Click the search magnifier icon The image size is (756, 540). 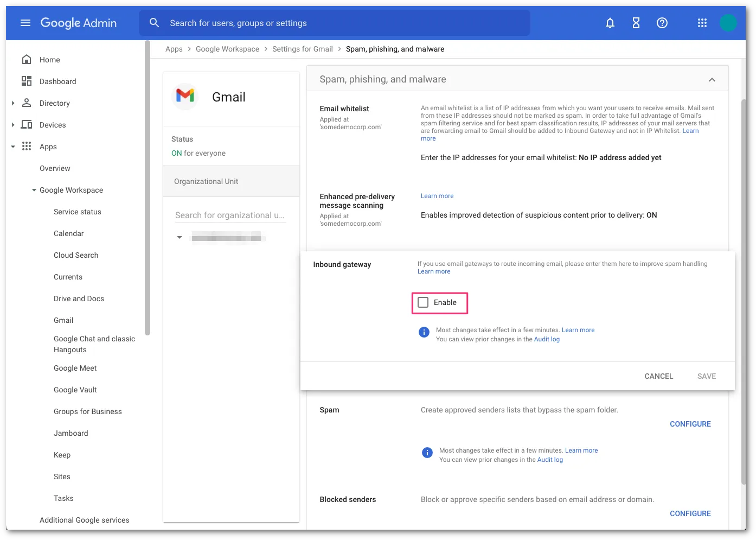pyautogui.click(x=154, y=23)
